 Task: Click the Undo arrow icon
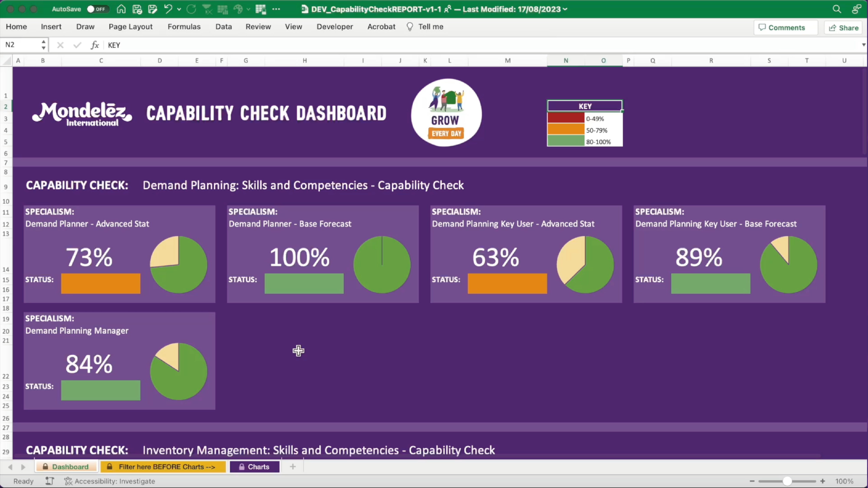pyautogui.click(x=168, y=9)
